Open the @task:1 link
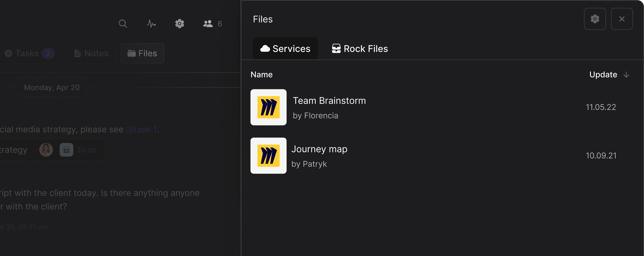Viewport: 644px width, 256px height. click(141, 129)
